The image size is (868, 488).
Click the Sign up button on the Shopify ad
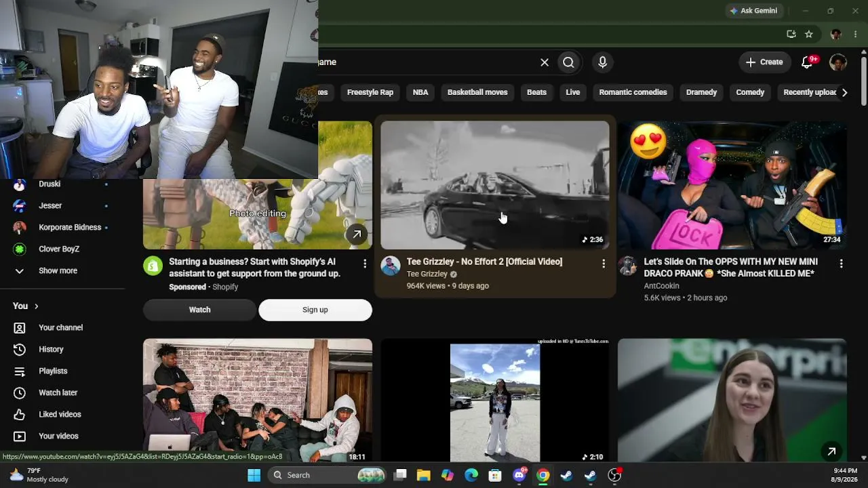click(315, 310)
